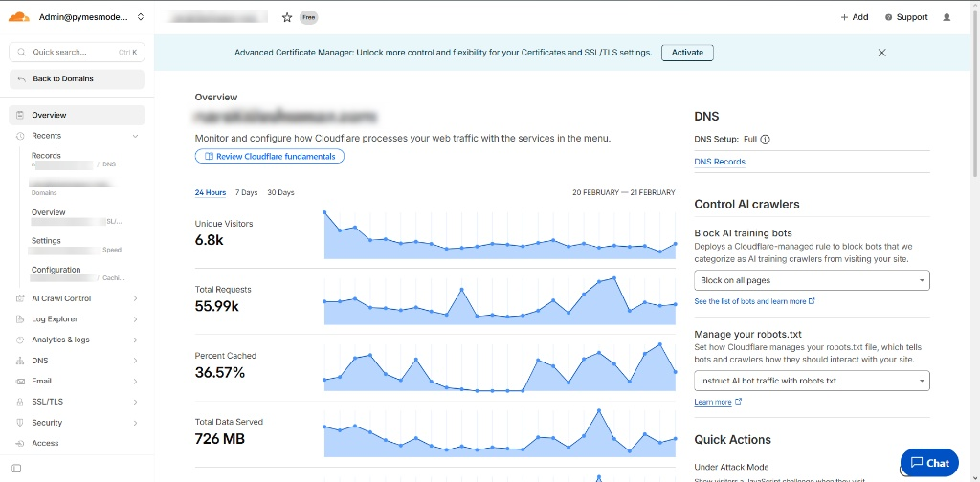Switch chart range to 30 Days
Screen dimensions: 980x482
pyautogui.click(x=280, y=193)
